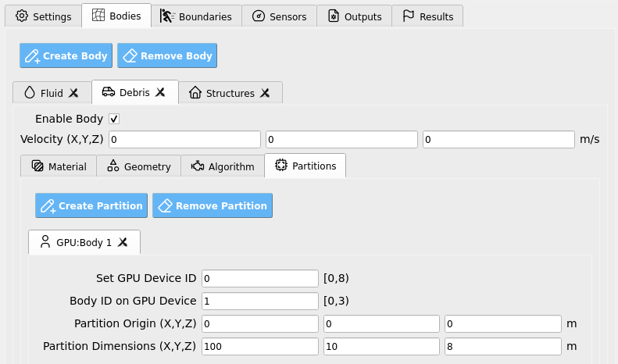Open the Results tab
The width and height of the screenshot is (618, 364).
click(427, 16)
